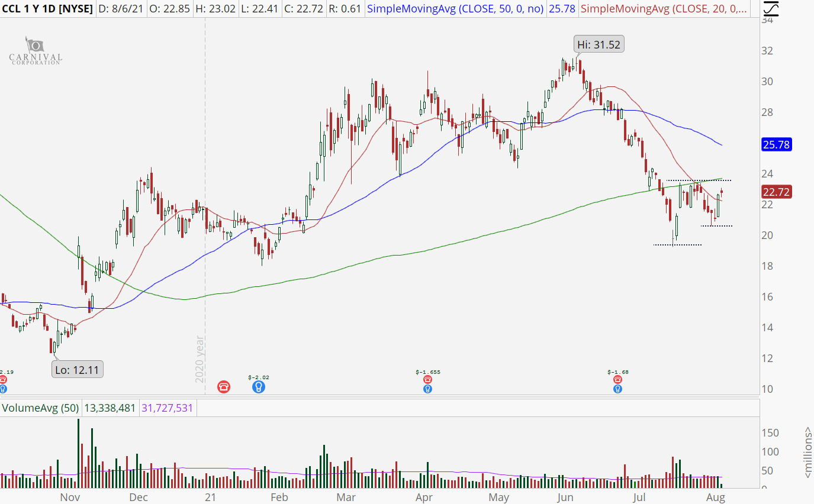814x504 pixels.
Task: Click the Jun label on the time axis
Action: click(x=565, y=497)
